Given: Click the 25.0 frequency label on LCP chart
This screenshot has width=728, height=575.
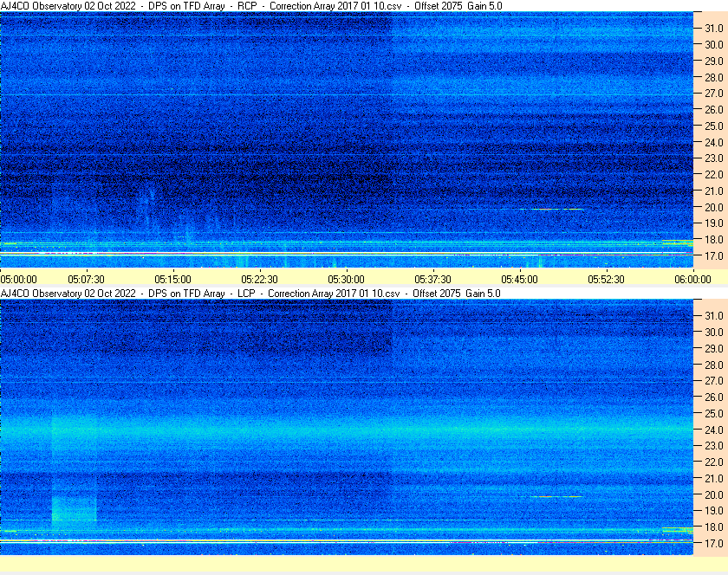Looking at the screenshot, I should click(x=714, y=414).
